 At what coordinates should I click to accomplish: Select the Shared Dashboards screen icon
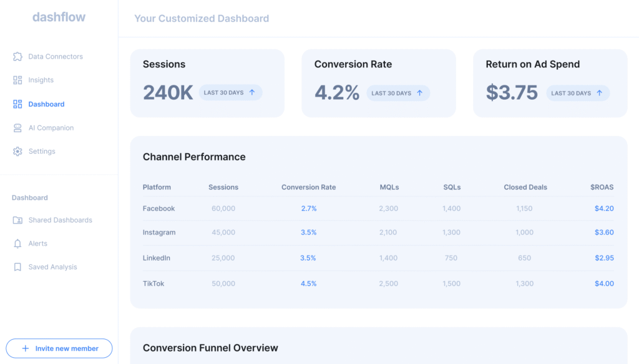pyautogui.click(x=18, y=219)
